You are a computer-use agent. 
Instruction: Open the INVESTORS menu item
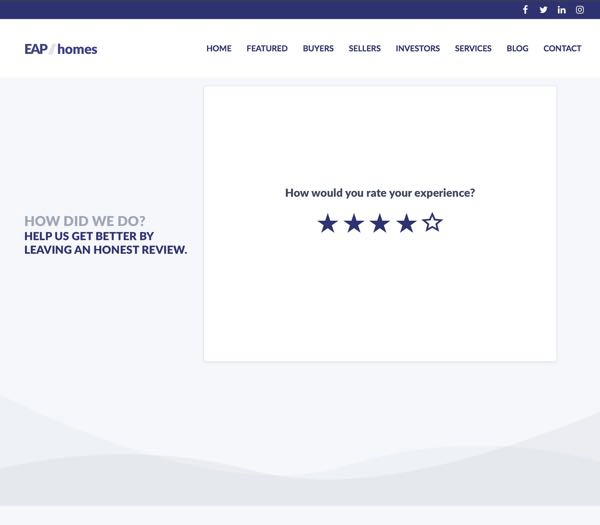418,49
